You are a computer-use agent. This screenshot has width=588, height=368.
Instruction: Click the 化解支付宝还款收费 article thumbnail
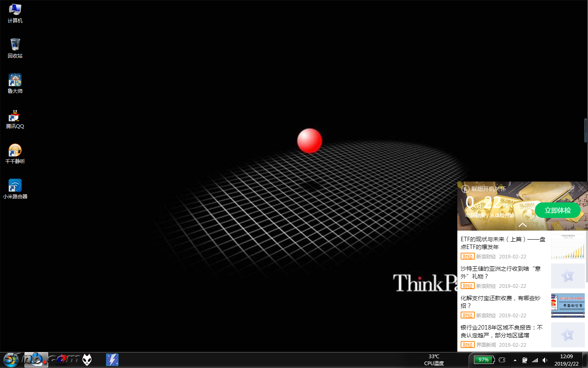point(568,305)
